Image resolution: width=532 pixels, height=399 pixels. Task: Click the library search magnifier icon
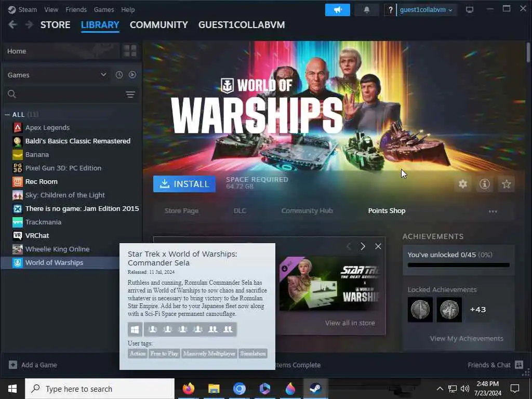pos(12,94)
